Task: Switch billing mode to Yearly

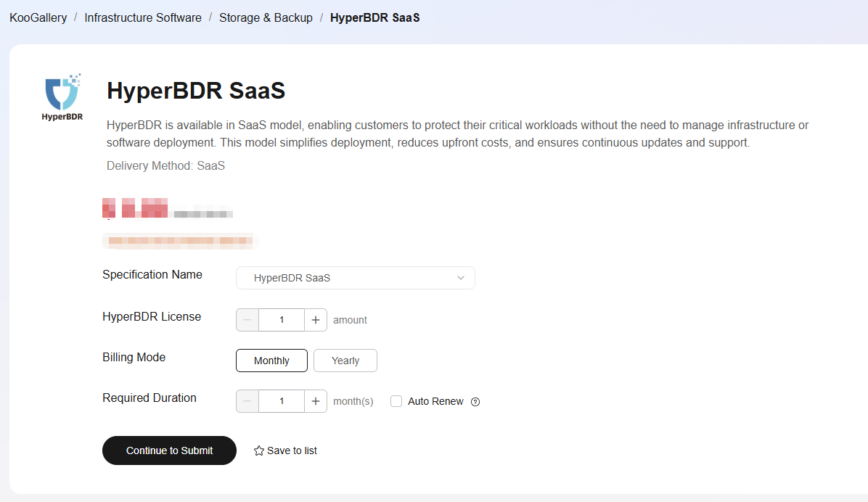Action: pos(345,361)
